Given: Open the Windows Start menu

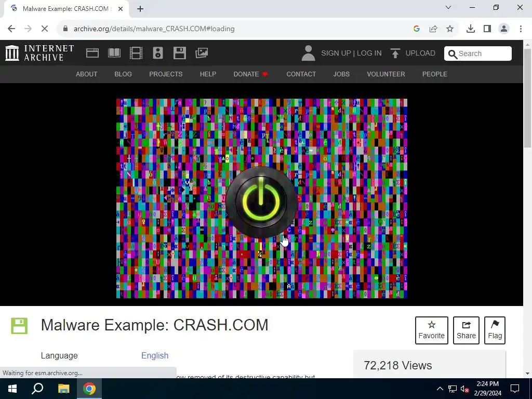Looking at the screenshot, I should pyautogui.click(x=12, y=389).
